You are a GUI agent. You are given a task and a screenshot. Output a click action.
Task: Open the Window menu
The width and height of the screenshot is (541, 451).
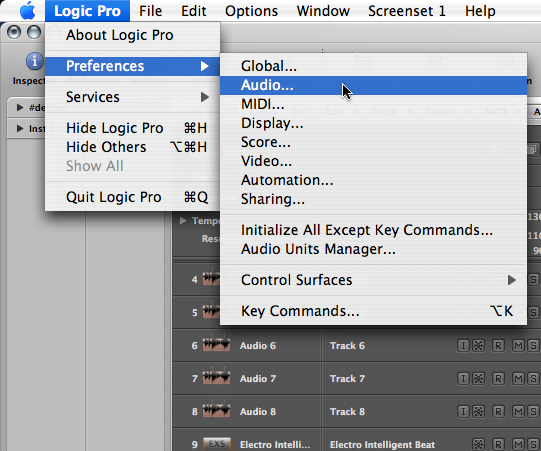pyautogui.click(x=323, y=11)
